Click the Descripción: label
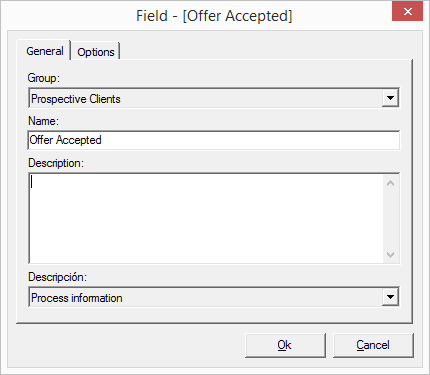This screenshot has width=430, height=375. (57, 277)
